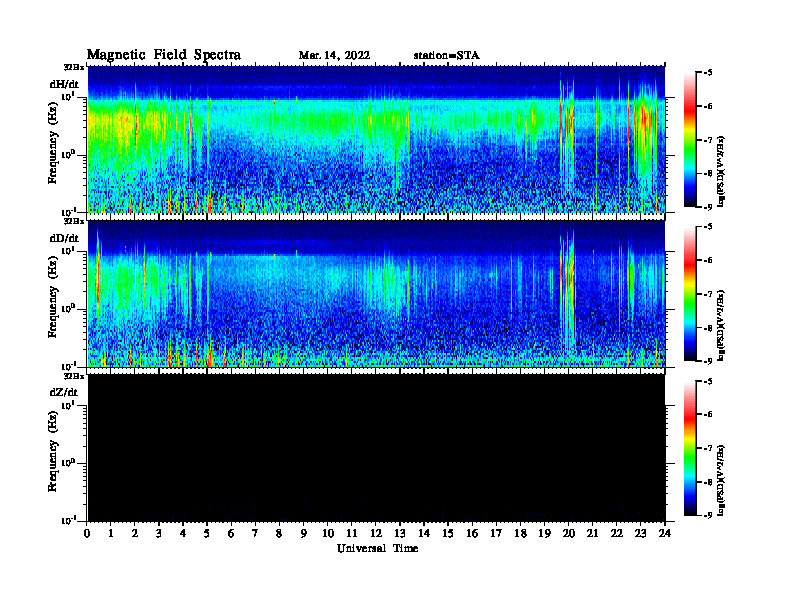The width and height of the screenshot is (792, 612).
Task: Click the log(PSD) label beside dH/dt color bar
Action: pyautogui.click(x=721, y=171)
